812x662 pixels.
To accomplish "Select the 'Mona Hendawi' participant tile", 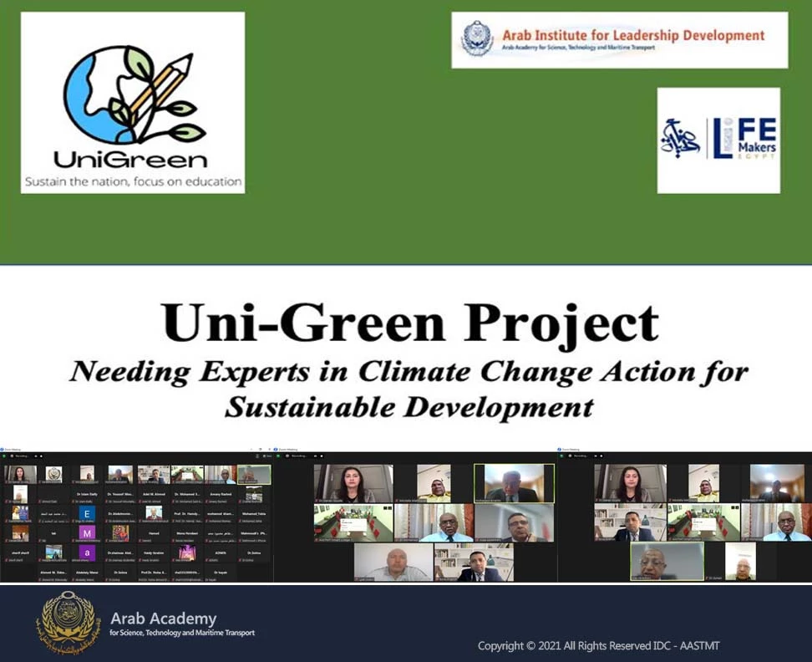I will [187, 533].
